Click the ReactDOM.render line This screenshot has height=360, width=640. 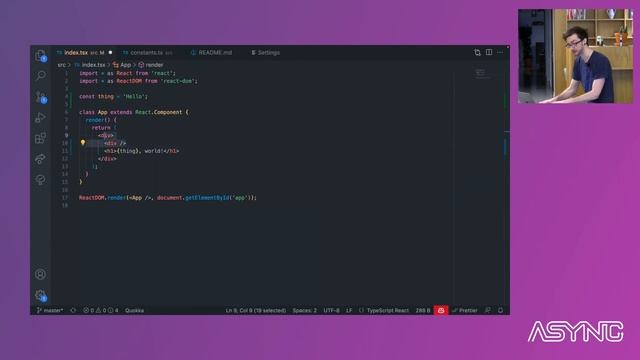pos(168,198)
